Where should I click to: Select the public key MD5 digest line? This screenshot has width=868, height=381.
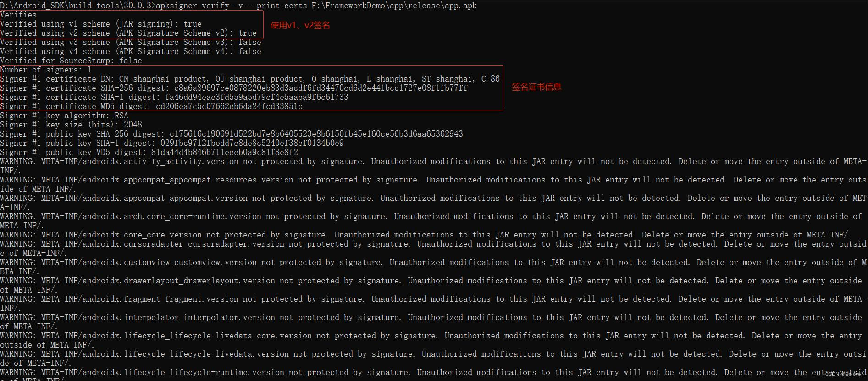[x=149, y=152]
